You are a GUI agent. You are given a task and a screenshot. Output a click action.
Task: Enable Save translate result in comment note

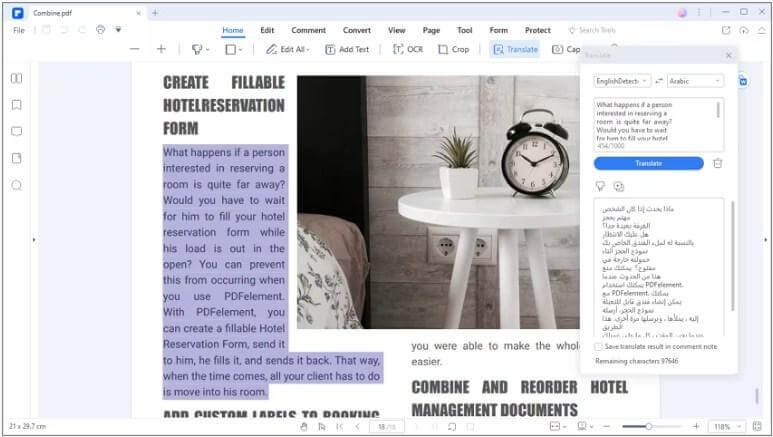(x=598, y=347)
